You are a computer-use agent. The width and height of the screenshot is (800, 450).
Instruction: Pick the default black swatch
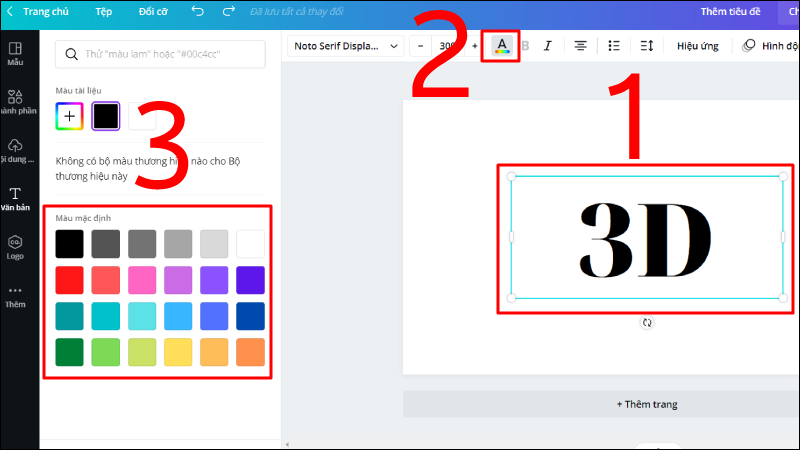point(69,244)
